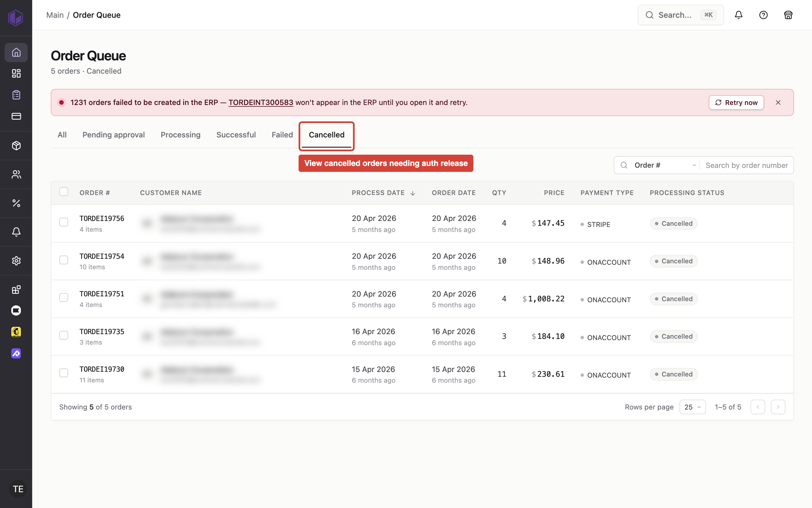812x508 pixels.
Task: Open the rows per page 25 dropdown
Action: pyautogui.click(x=692, y=407)
